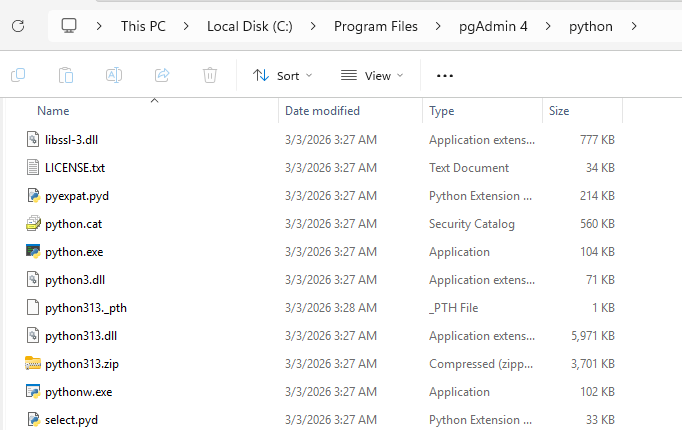682x430 pixels.
Task: Expand chevron after python breadcrumb
Action: coord(634,26)
